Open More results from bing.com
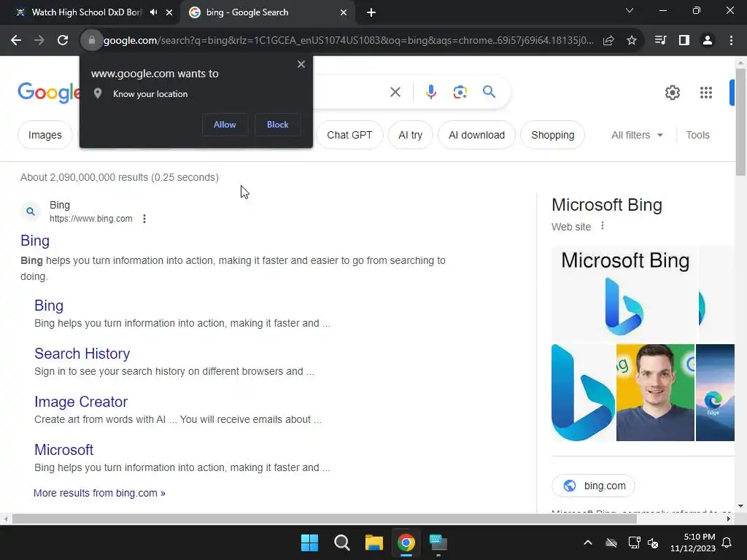The height and width of the screenshot is (560, 747). (x=99, y=493)
